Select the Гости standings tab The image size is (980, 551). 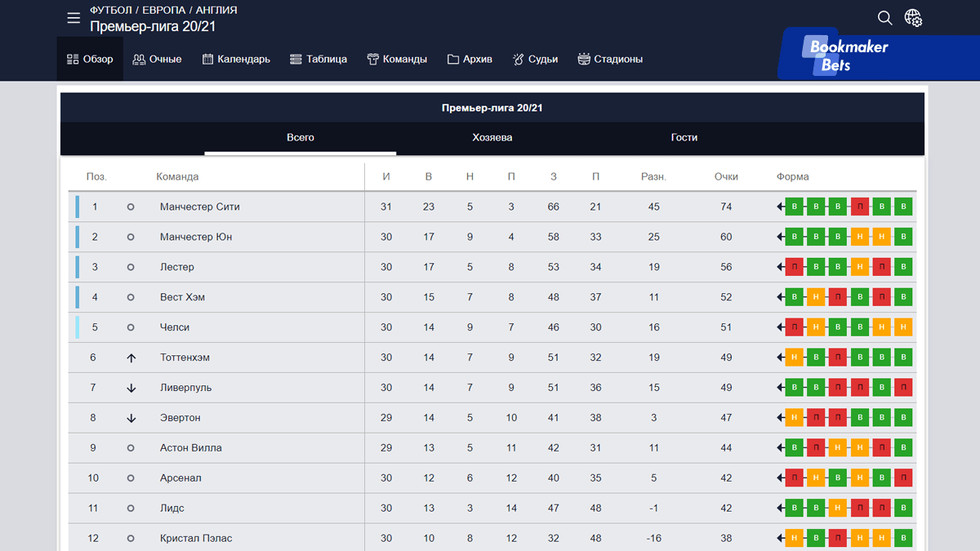[684, 138]
